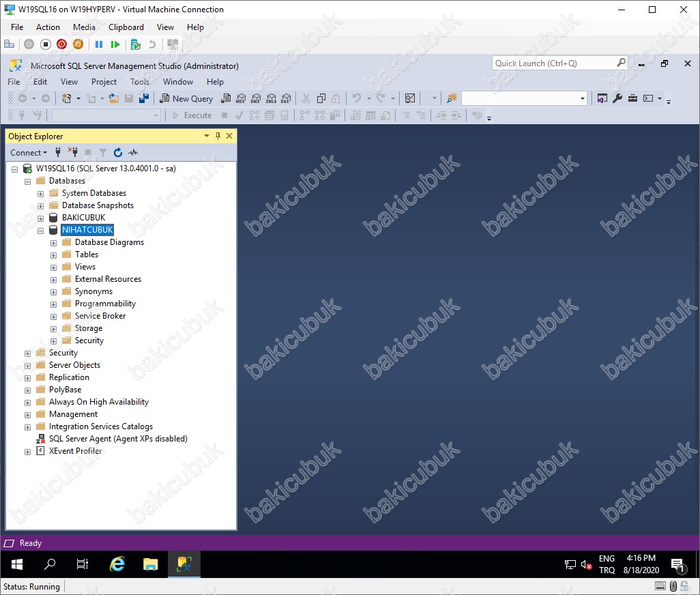Expand the Tables folder

coord(54,255)
